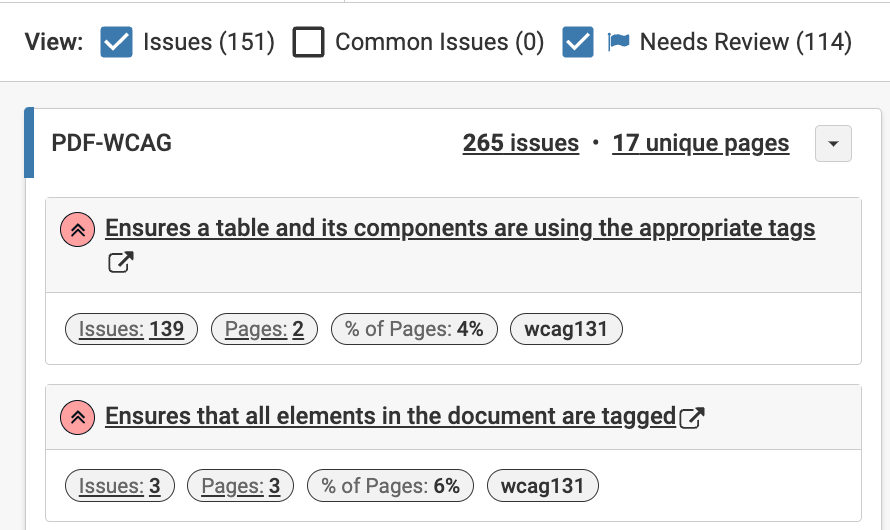Open the PDF-WCAG dropdown arrow menu
890x530 pixels.
833,144
